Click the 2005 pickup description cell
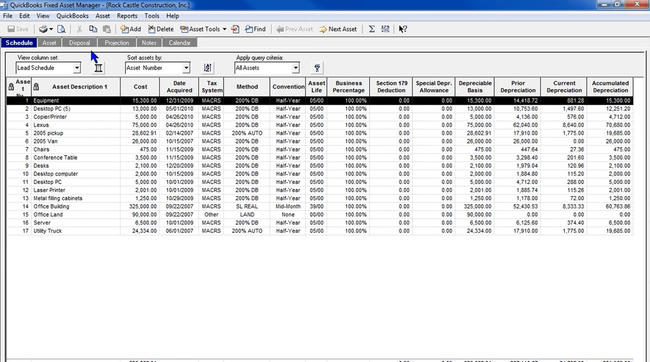650x362 pixels. [76, 133]
